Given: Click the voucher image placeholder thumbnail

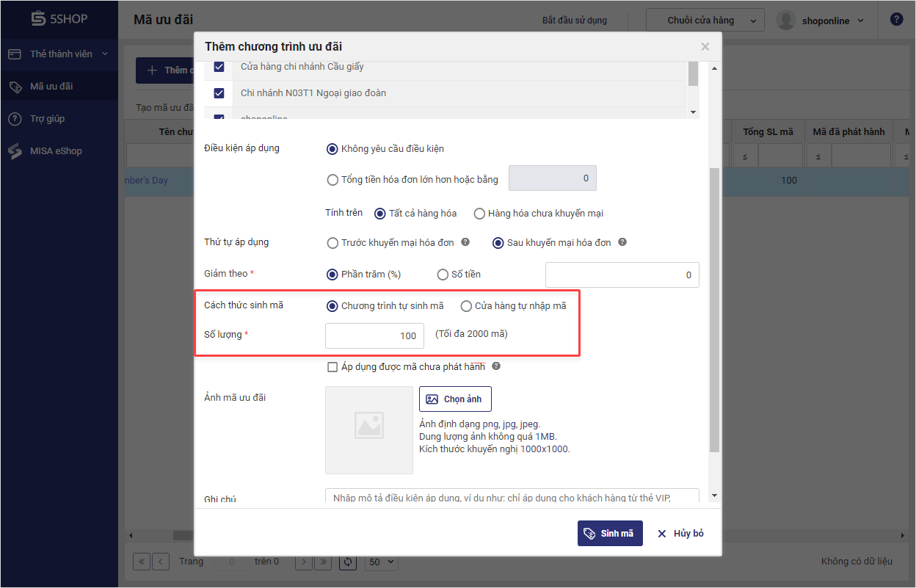Looking at the screenshot, I should point(369,430).
